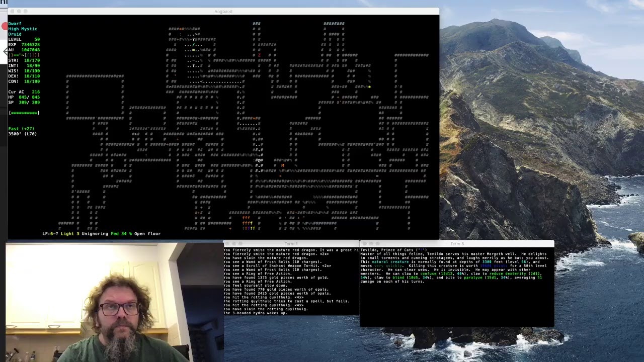Click "Fed 34 %" in the status bar

(x=121, y=234)
